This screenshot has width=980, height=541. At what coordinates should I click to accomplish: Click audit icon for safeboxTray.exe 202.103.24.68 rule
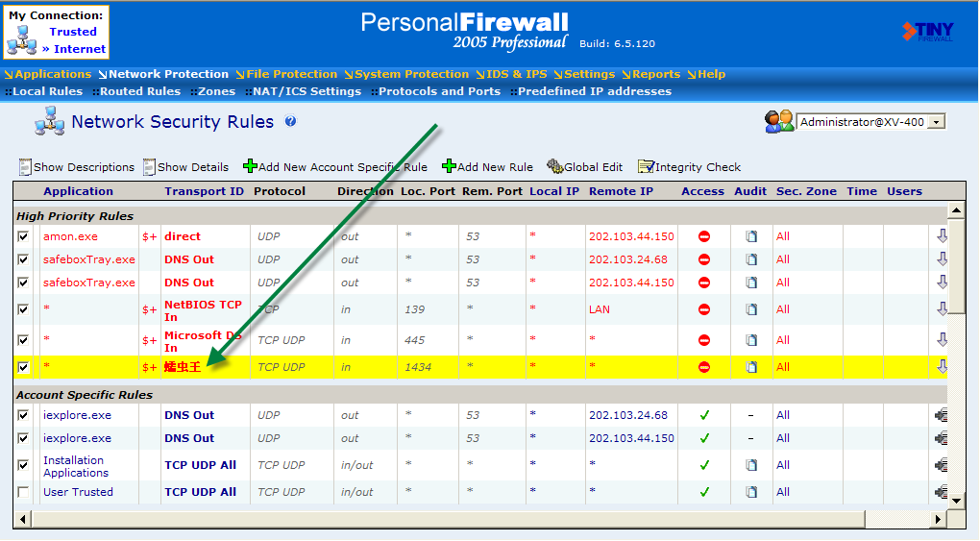(751, 259)
